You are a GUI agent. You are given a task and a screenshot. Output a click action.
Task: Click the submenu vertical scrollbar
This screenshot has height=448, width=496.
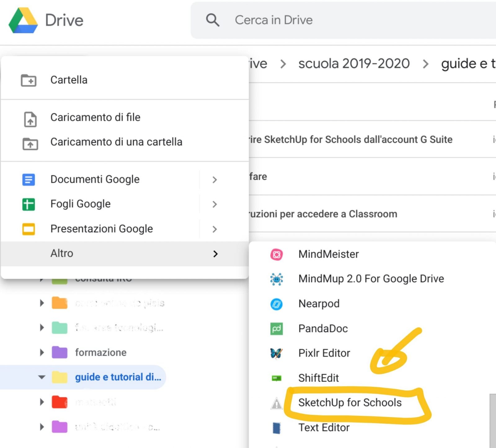click(x=493, y=421)
